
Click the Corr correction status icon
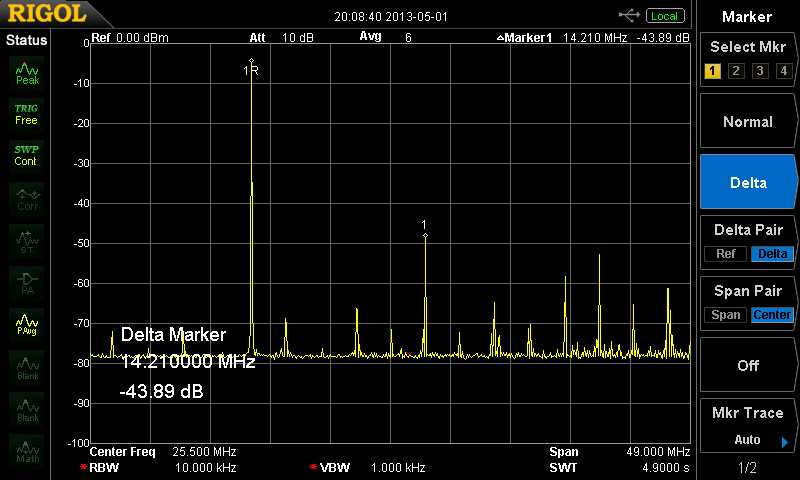[27, 199]
